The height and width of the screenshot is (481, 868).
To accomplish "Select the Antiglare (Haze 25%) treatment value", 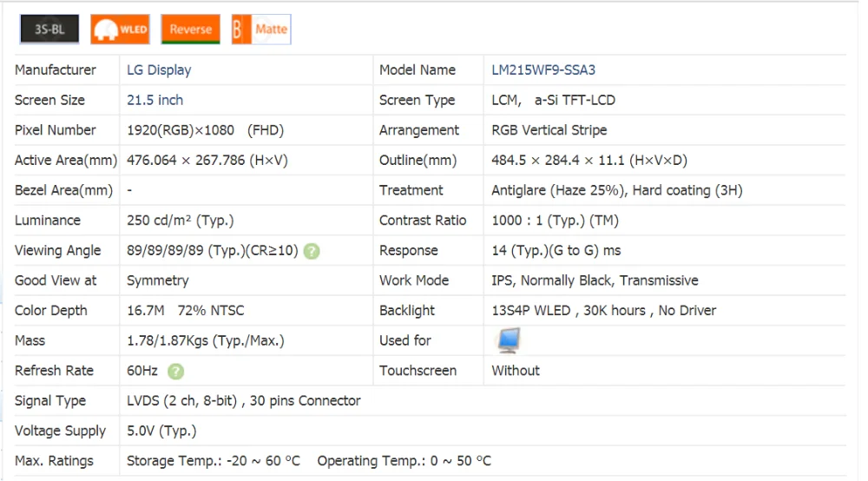I will [617, 190].
